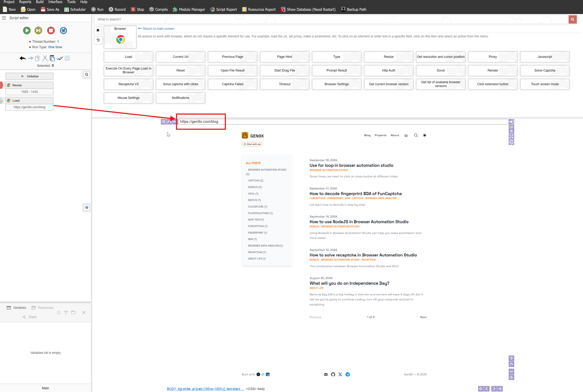Click the Solve Captcha action button

pyautogui.click(x=544, y=70)
